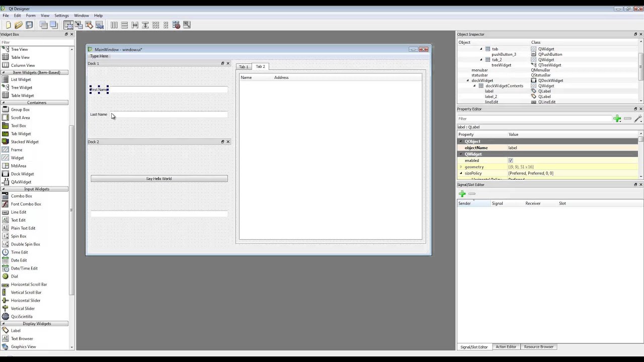The height and width of the screenshot is (362, 644).
Task: Expand the geometry property
Action: 461,167
